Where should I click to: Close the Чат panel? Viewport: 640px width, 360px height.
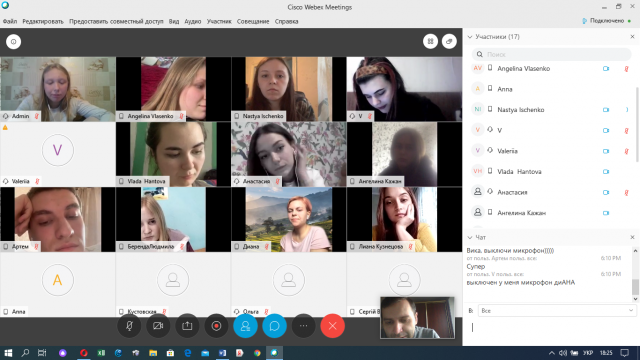coord(632,237)
